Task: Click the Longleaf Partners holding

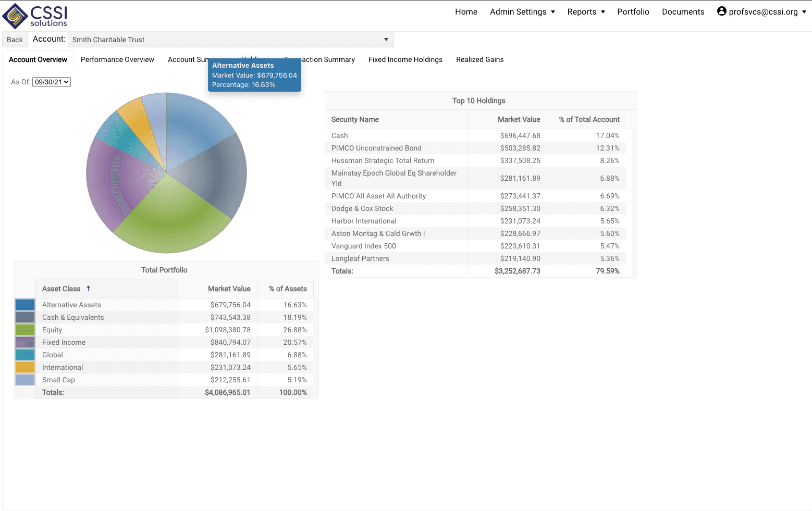Action: click(360, 258)
